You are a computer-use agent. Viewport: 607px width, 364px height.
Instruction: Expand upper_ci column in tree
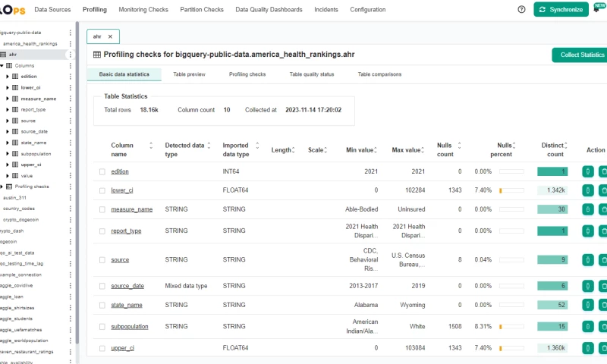coord(8,165)
